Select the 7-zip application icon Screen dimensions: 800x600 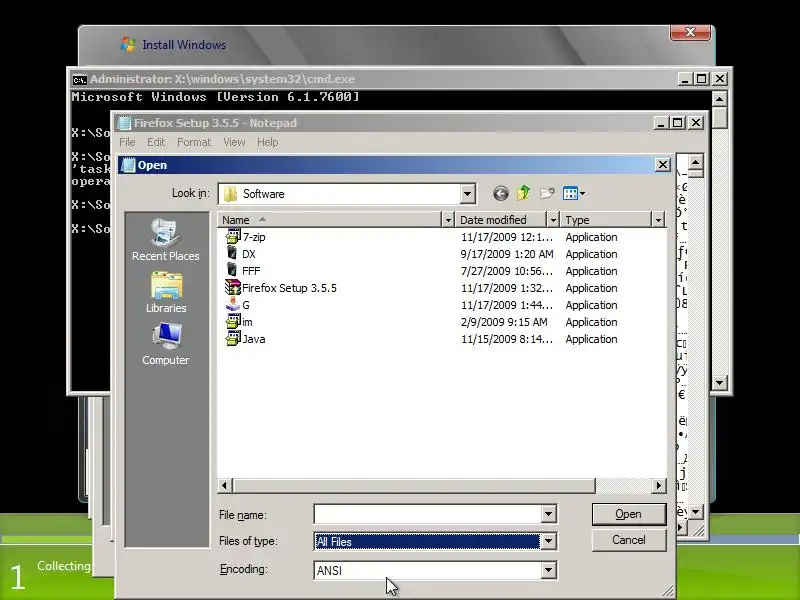tap(233, 237)
